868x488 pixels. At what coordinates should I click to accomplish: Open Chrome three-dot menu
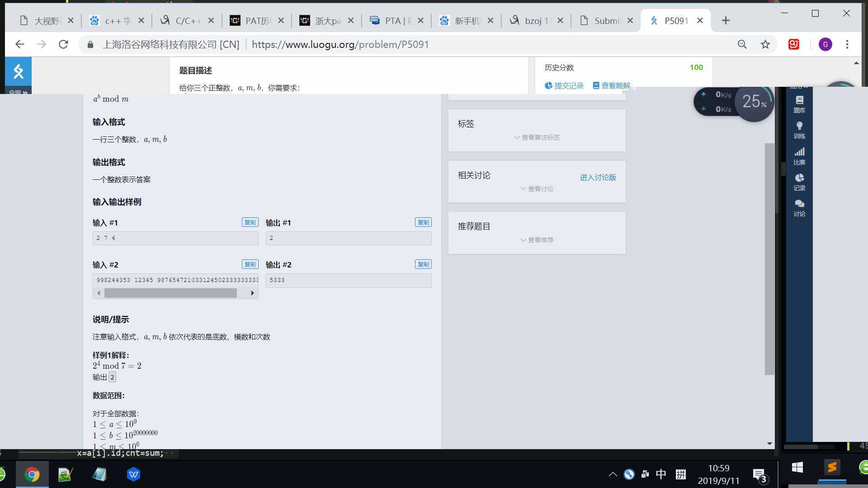847,44
